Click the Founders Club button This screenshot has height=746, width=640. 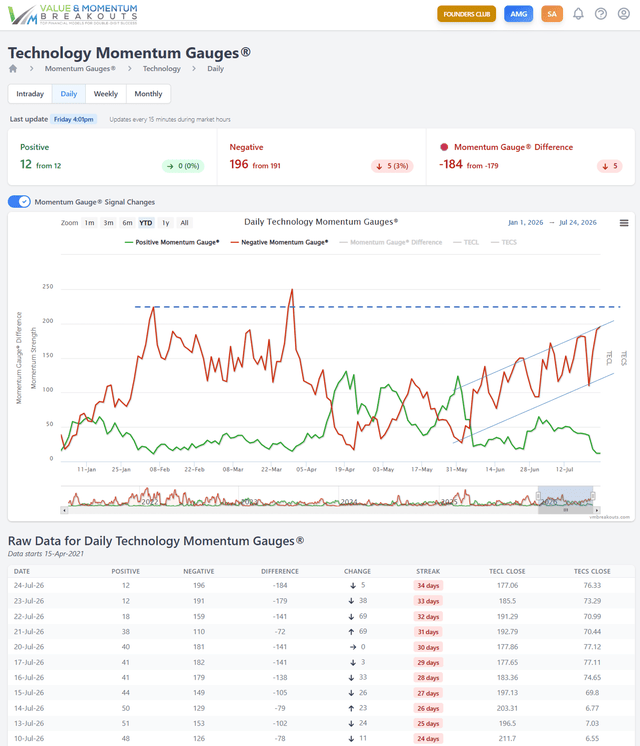(466, 14)
